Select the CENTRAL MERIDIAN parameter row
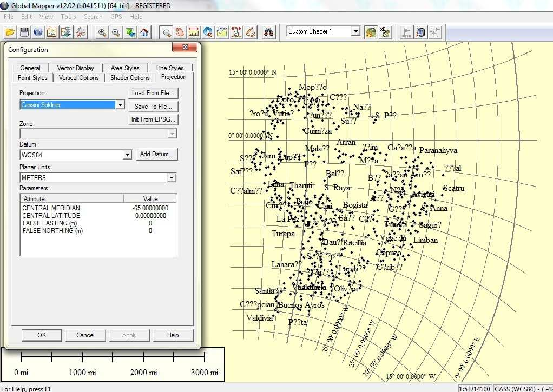Image resolution: width=553 pixels, height=392 pixels. pos(98,208)
